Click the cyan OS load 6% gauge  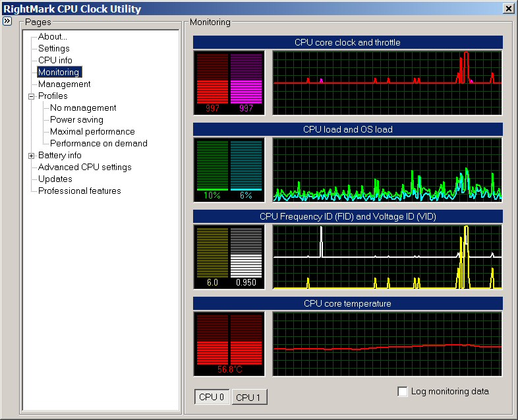pos(246,165)
